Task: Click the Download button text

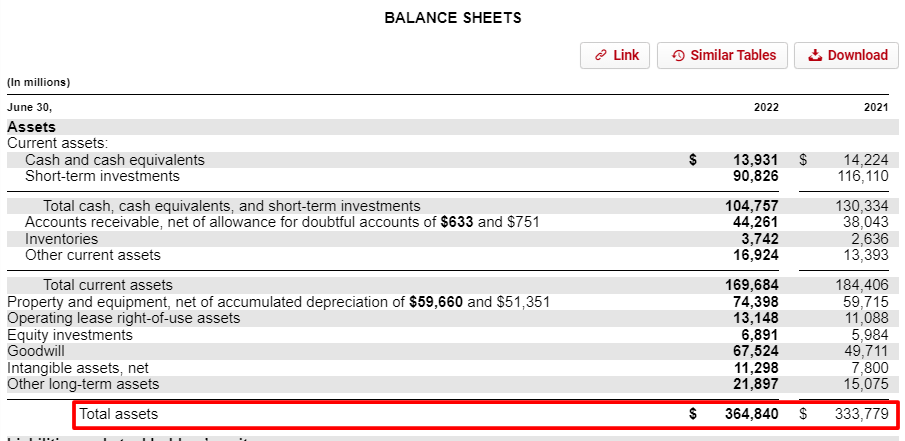Action: (x=857, y=56)
